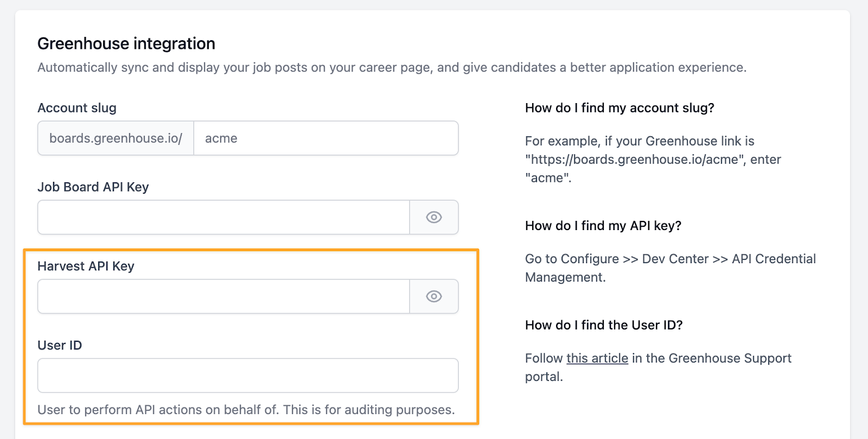Click the Job Board API Key label
This screenshot has width=868, height=439.
coord(93,187)
